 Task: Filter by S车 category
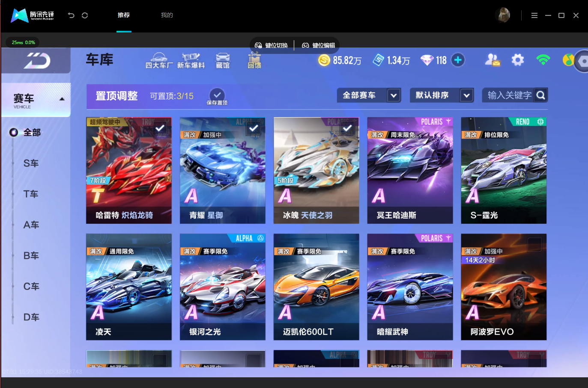click(x=31, y=163)
